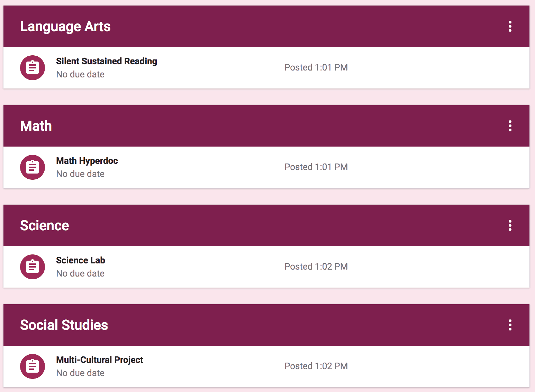Open the Math topic three-dot menu
Screen dimensions: 535x392
pyautogui.click(x=510, y=126)
